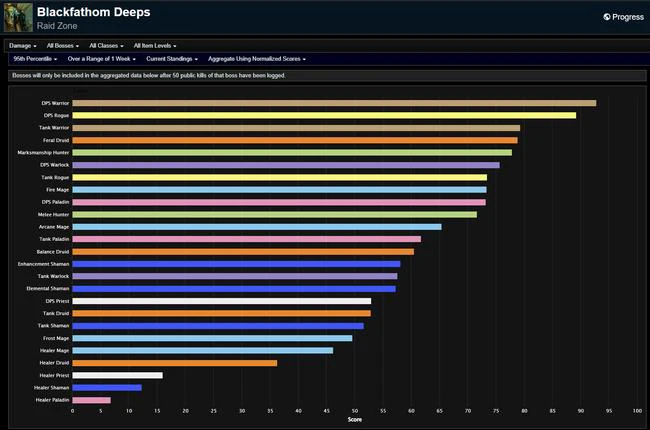Click the Arcane Mage bar
This screenshot has width=650, height=430.
(x=257, y=227)
